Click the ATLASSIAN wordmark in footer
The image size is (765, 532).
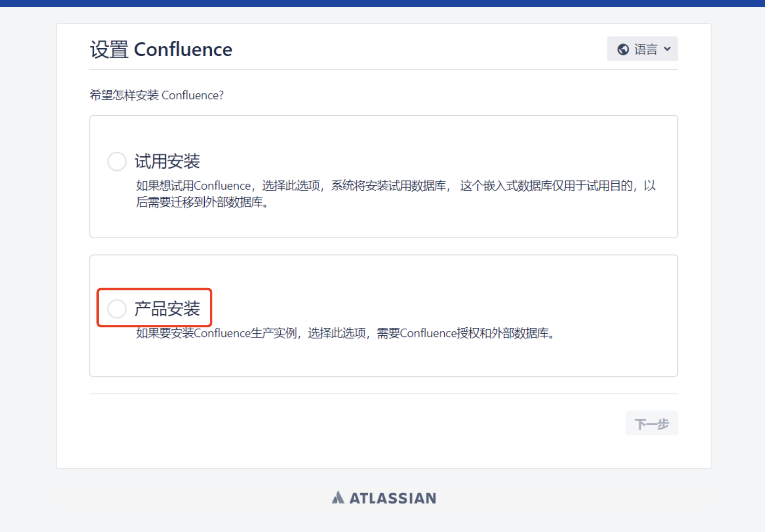(x=393, y=498)
